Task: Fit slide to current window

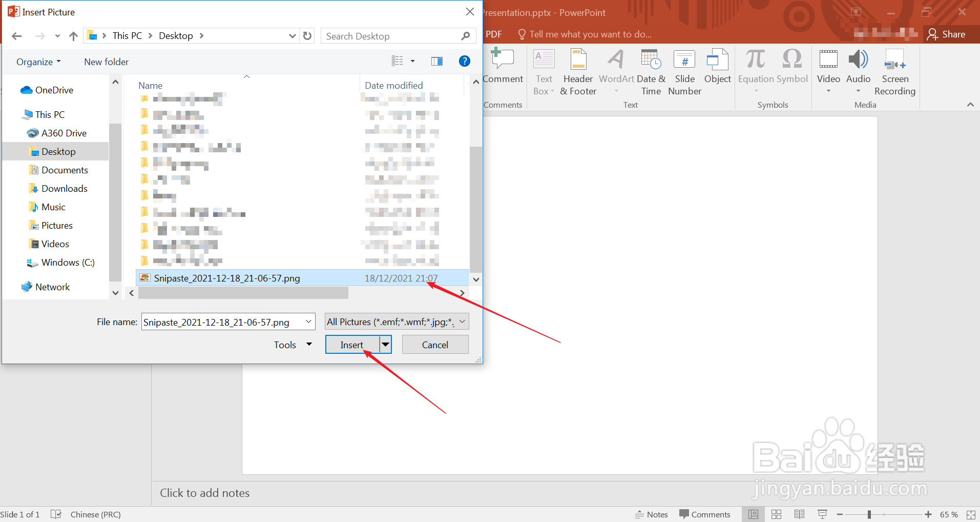Action: pos(971,514)
